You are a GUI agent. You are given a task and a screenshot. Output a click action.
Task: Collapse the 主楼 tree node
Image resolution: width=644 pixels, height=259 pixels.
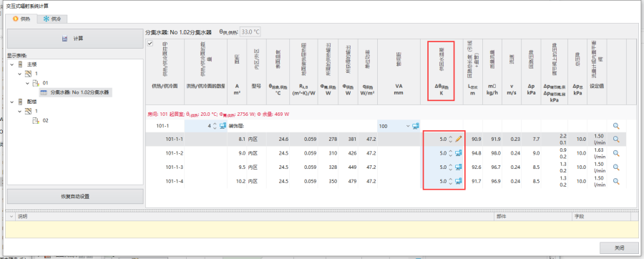(12, 64)
